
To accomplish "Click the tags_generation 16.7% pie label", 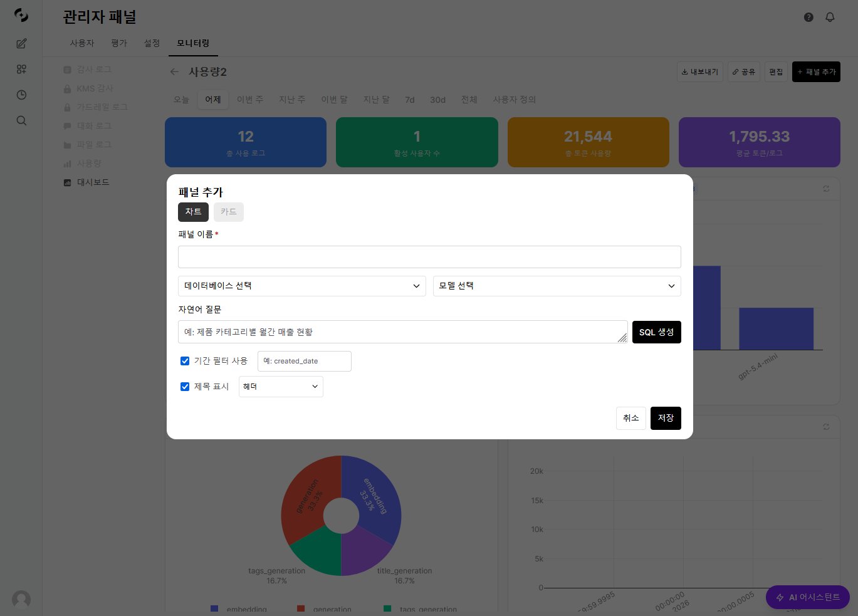I will point(276,576).
